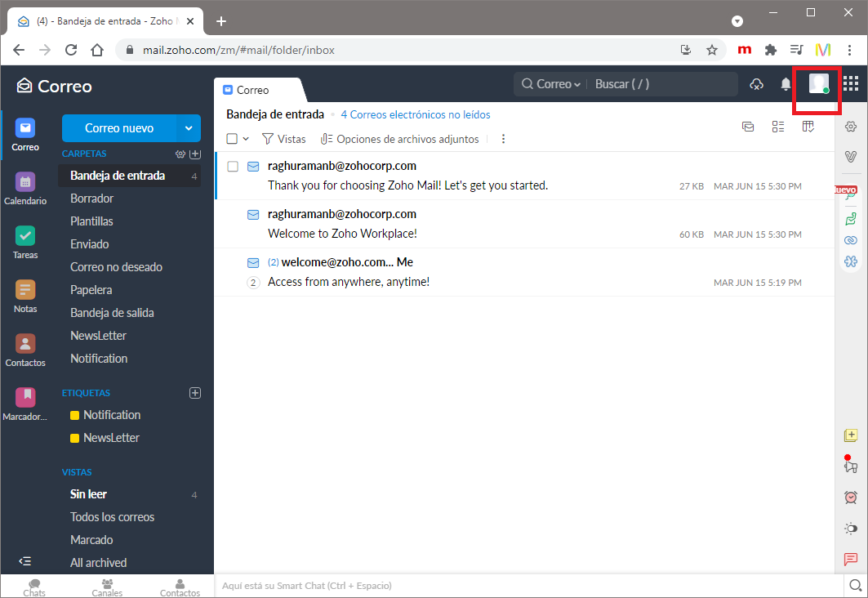The height and width of the screenshot is (598, 868).
Task: Open the Marcadores app in sidebar
Action: 25,404
